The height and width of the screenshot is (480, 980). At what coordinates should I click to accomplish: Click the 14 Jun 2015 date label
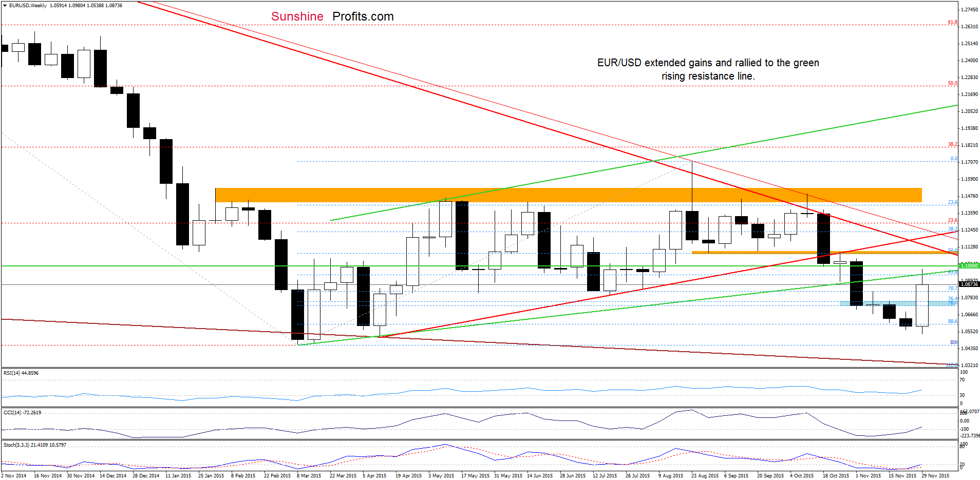coord(540,476)
